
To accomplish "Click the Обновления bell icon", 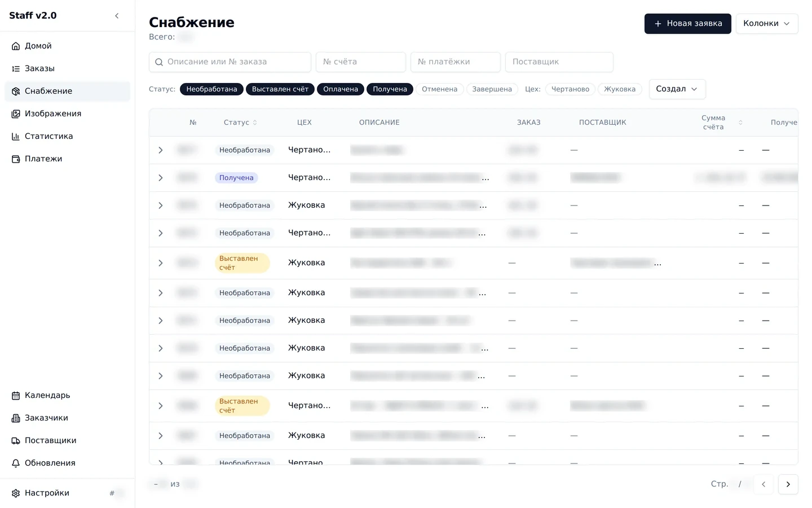I will coord(16,463).
